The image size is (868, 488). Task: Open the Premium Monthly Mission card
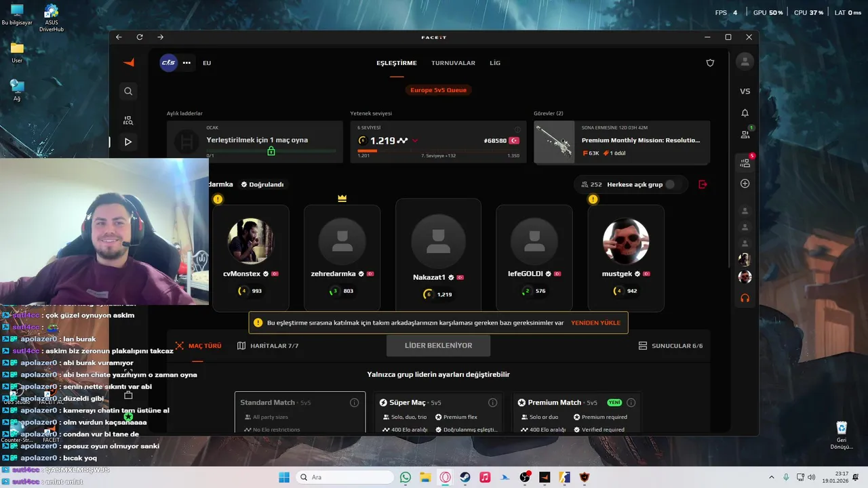pyautogui.click(x=622, y=142)
